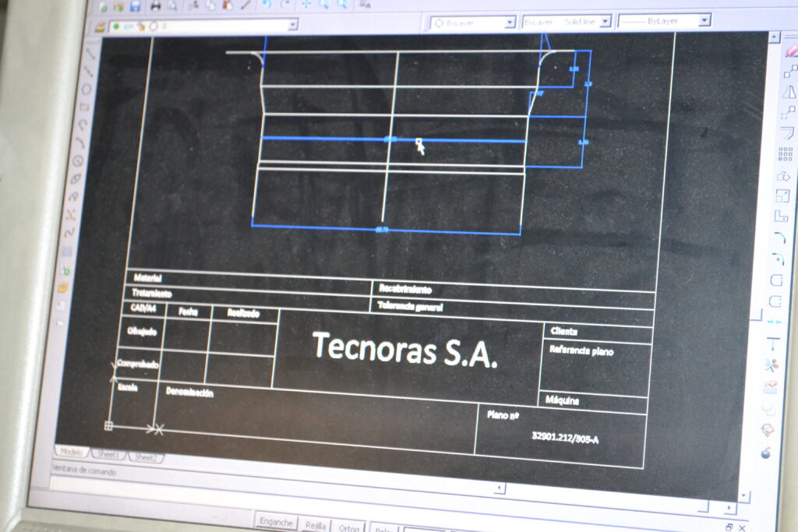798x532 pixels.
Task: Click the plan number 32901.212/905-A
Action: 565,438
